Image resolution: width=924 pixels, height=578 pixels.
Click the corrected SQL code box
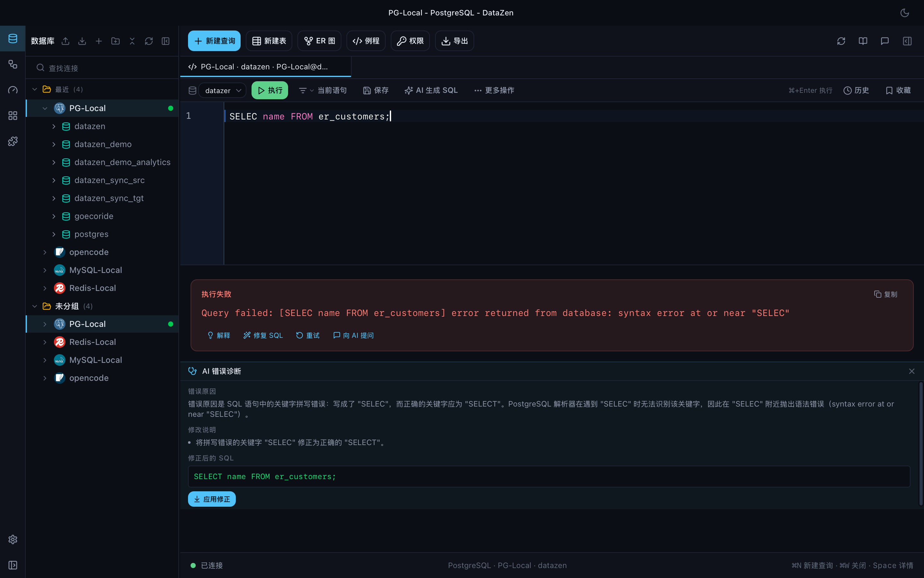pyautogui.click(x=549, y=476)
